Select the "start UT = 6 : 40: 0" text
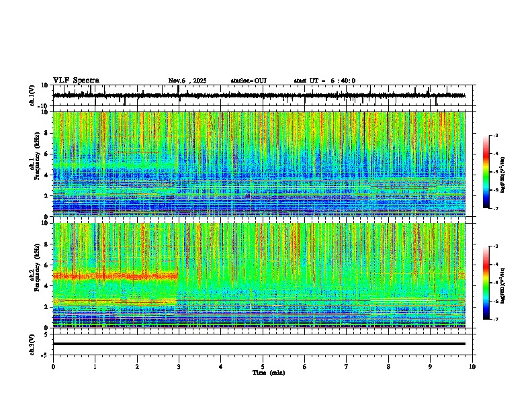Viewport: 532px width, 411px height. (x=324, y=81)
